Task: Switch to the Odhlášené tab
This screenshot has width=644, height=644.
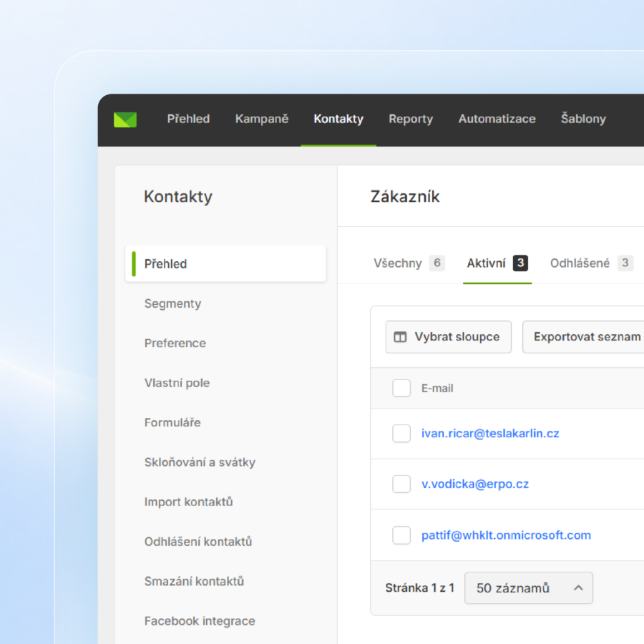Action: coord(592,263)
